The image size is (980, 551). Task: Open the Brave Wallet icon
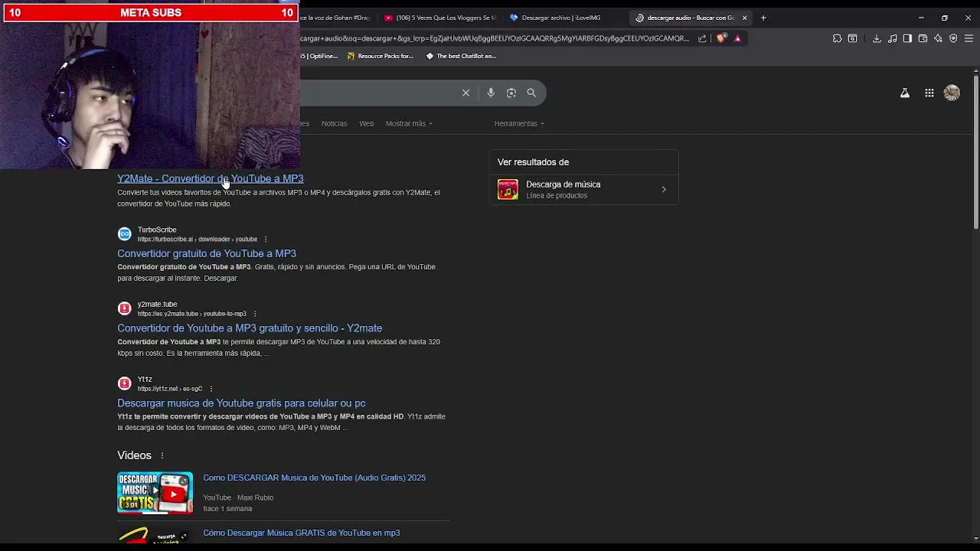pos(923,38)
